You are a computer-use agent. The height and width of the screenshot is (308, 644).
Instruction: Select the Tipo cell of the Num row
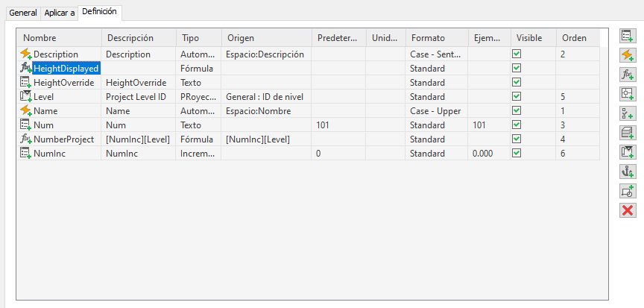[198, 125]
